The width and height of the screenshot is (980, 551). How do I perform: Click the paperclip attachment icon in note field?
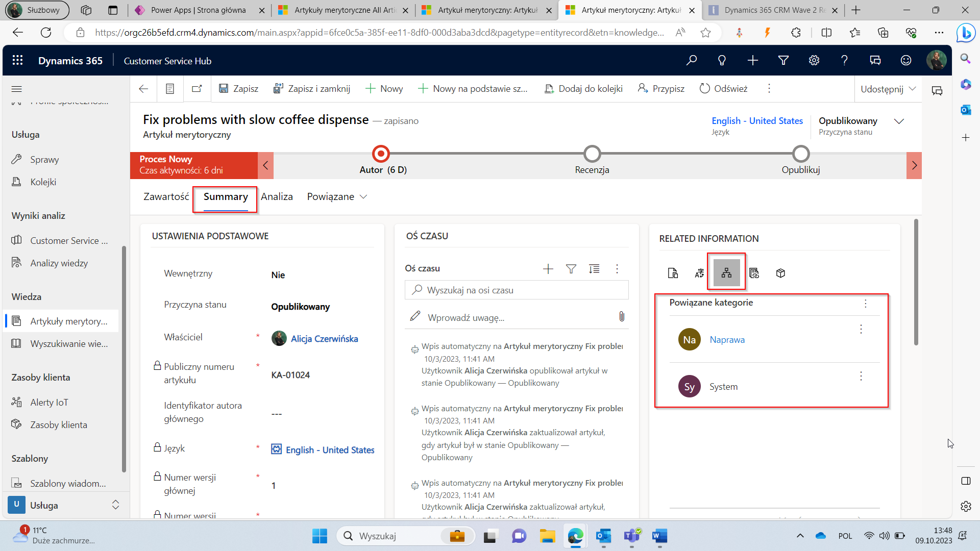pyautogui.click(x=622, y=317)
